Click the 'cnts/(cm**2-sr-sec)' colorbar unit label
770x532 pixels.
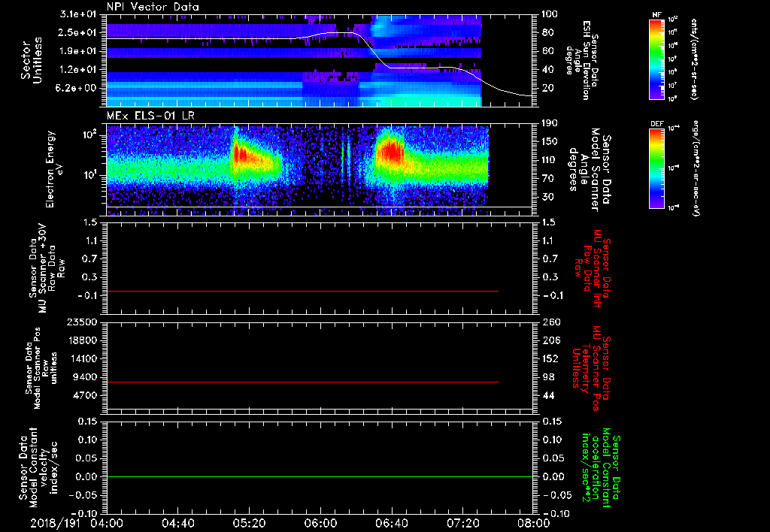[694, 59]
